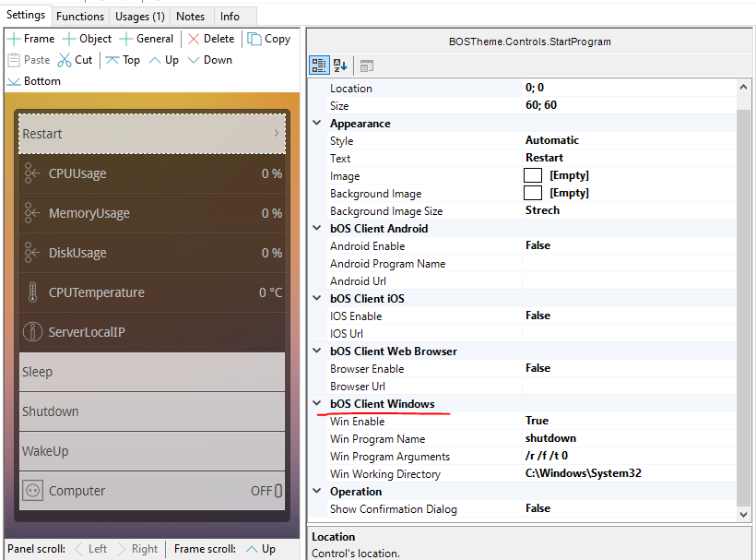Collapse the Appearance section
The height and width of the screenshot is (560, 756).
click(318, 124)
